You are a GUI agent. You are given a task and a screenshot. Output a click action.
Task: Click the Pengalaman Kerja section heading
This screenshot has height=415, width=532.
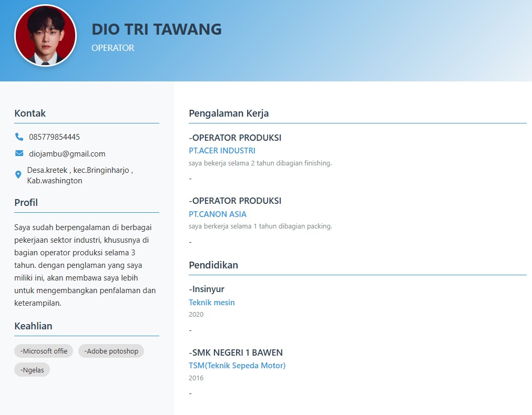coord(229,113)
